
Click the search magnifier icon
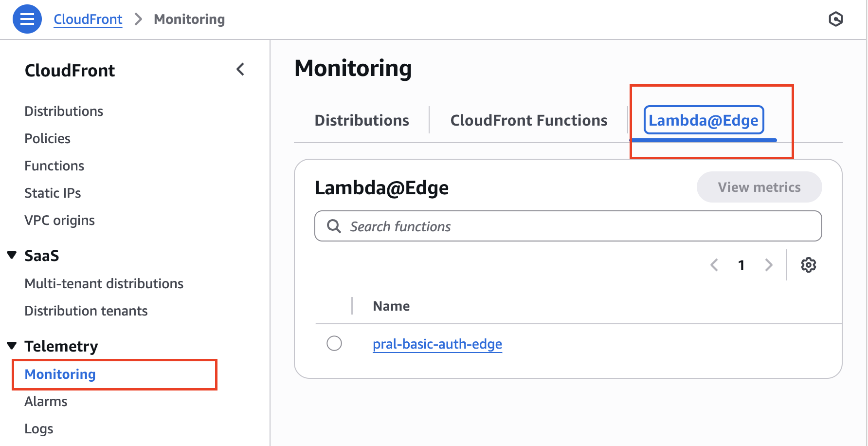pos(334,226)
